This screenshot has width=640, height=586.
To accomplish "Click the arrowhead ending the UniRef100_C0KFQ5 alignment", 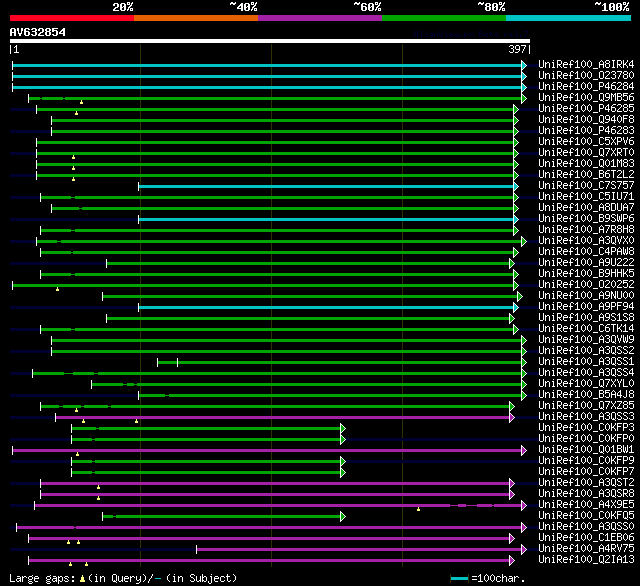I will (x=342, y=516).
